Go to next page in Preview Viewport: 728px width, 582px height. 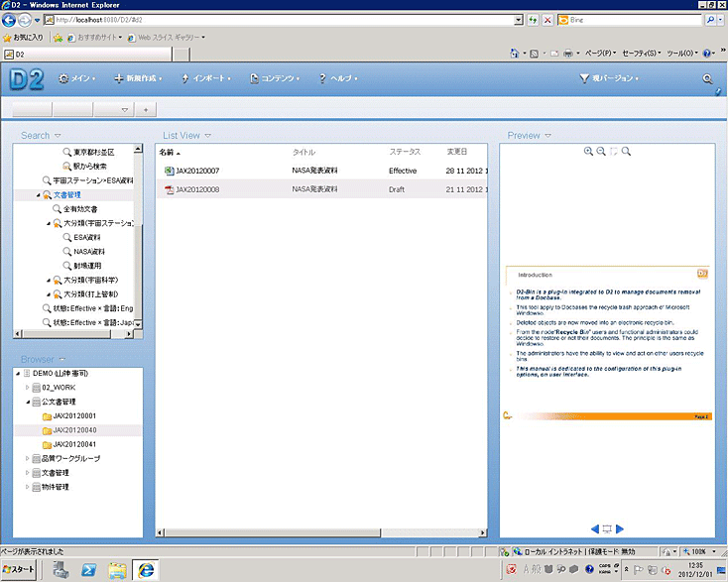coord(621,528)
